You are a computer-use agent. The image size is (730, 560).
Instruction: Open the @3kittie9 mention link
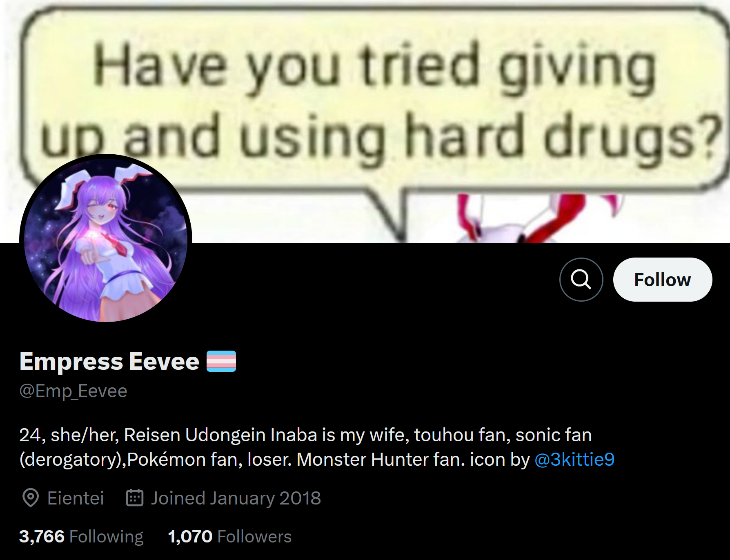click(574, 459)
